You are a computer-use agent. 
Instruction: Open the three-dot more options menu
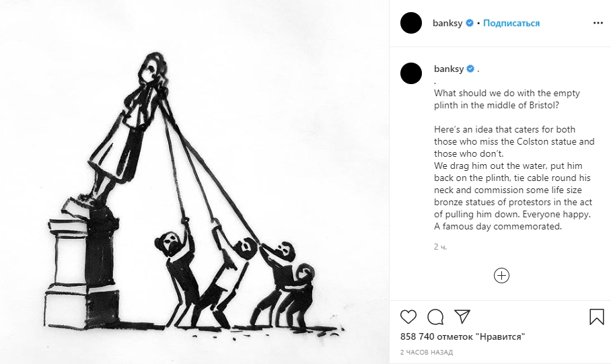pos(598,23)
